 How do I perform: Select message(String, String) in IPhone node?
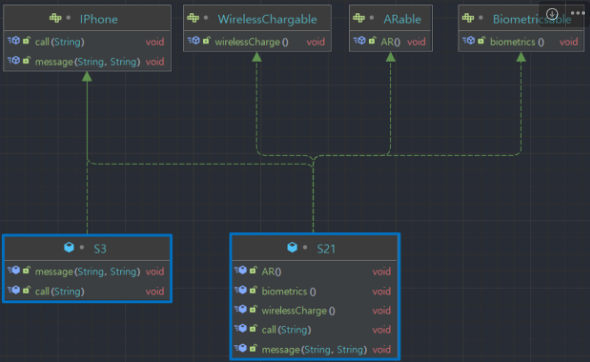(x=87, y=62)
